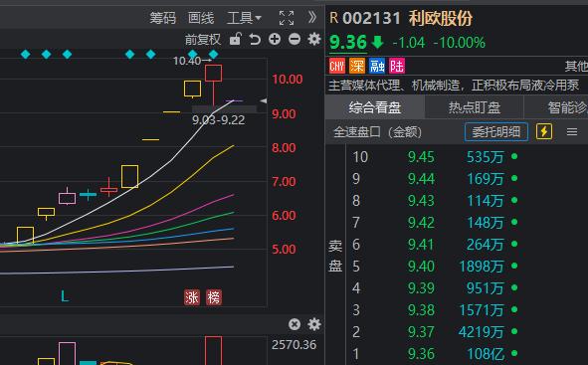
Task: Click the 榜 badge under the chart
Action: pyautogui.click(x=214, y=297)
